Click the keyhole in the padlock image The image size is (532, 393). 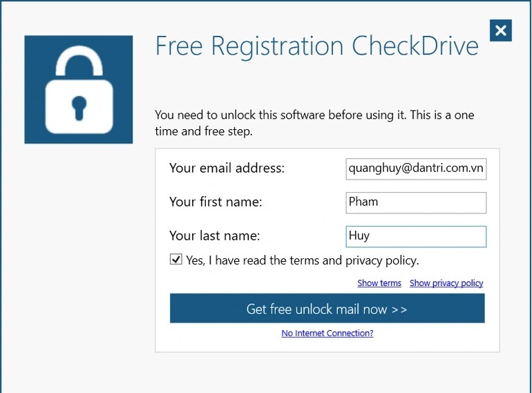pyautogui.click(x=79, y=107)
